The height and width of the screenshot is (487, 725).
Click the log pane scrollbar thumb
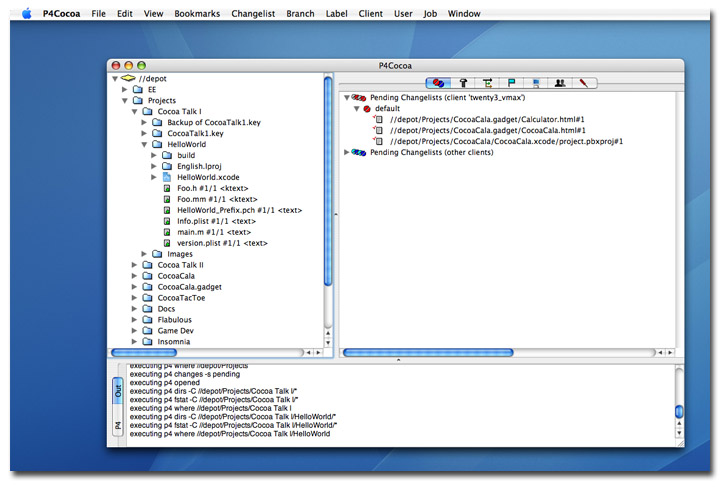[x=679, y=411]
